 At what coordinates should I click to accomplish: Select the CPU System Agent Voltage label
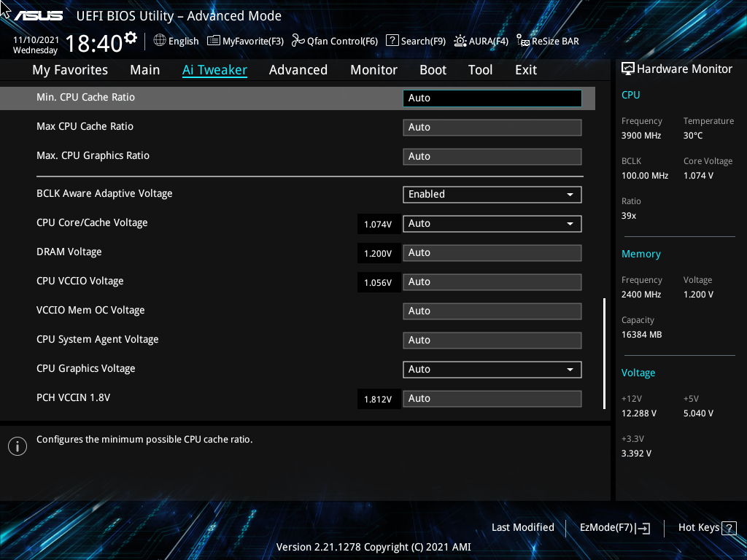click(98, 340)
